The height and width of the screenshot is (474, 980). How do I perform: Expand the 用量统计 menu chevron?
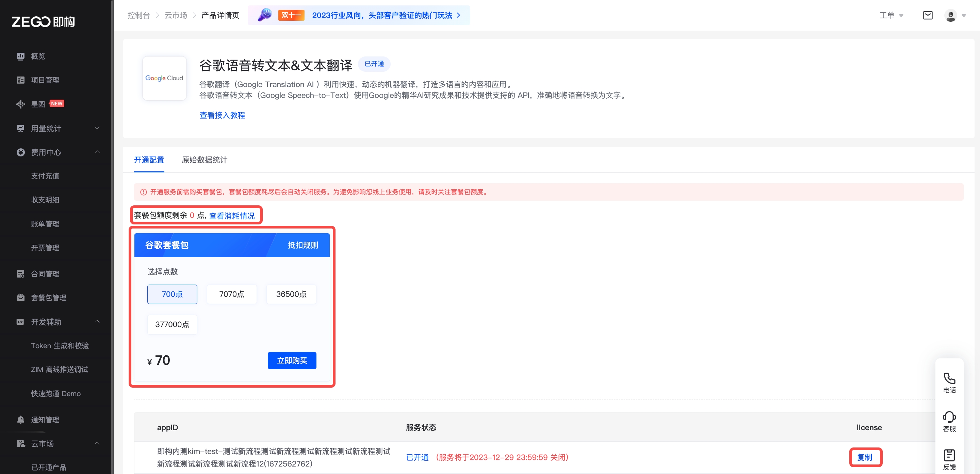pos(97,128)
